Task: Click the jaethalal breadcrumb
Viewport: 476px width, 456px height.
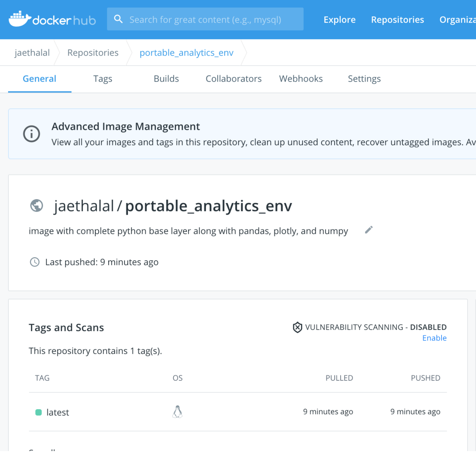Action: 32,53
